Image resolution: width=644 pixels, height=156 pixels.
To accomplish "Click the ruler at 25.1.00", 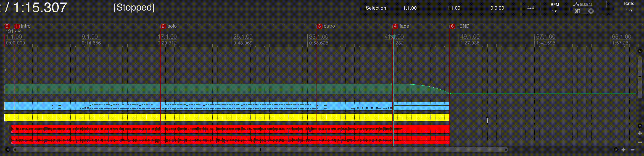I will (243, 37).
